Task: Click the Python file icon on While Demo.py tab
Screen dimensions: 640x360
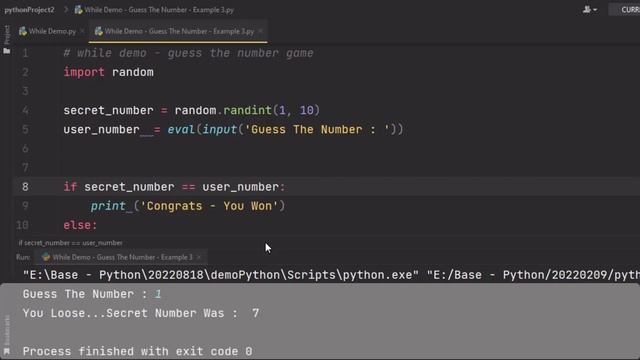Action: pyautogui.click(x=23, y=31)
